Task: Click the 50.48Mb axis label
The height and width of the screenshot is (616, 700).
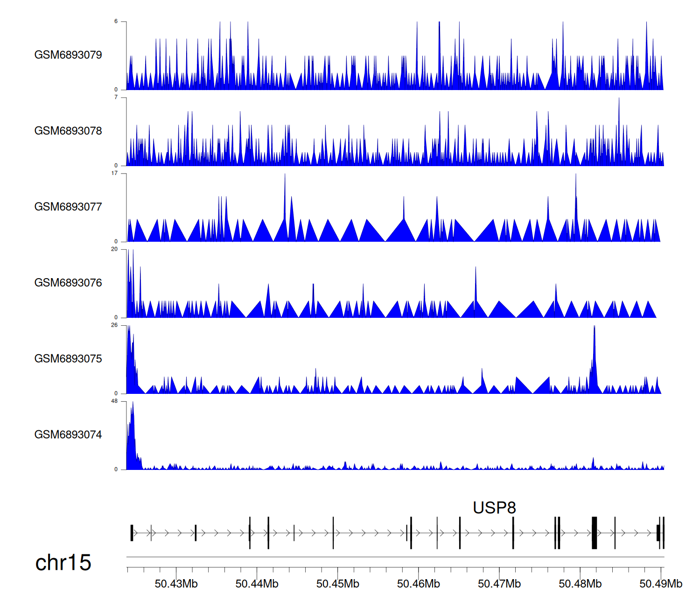Action: point(580,584)
